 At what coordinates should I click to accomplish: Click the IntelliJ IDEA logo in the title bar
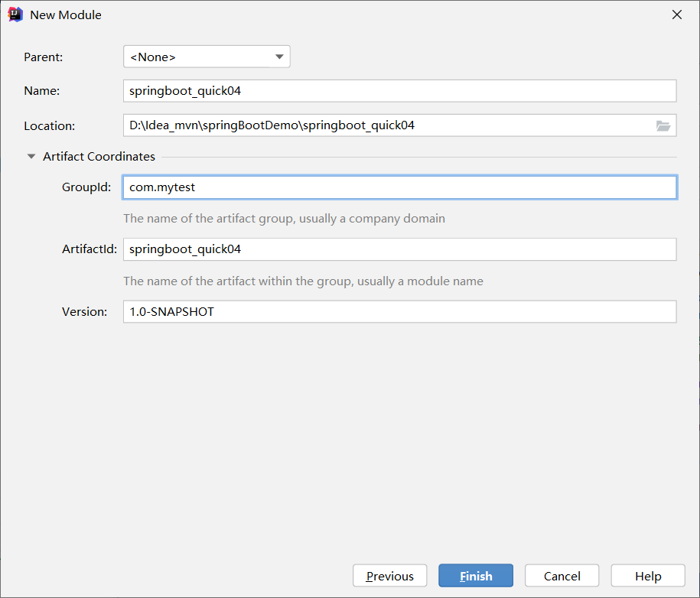click(15, 14)
